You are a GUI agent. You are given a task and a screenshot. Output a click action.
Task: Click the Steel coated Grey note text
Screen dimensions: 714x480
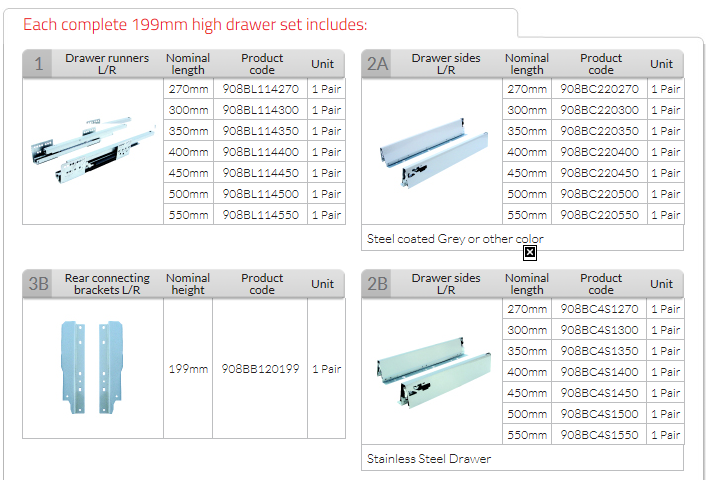455,239
